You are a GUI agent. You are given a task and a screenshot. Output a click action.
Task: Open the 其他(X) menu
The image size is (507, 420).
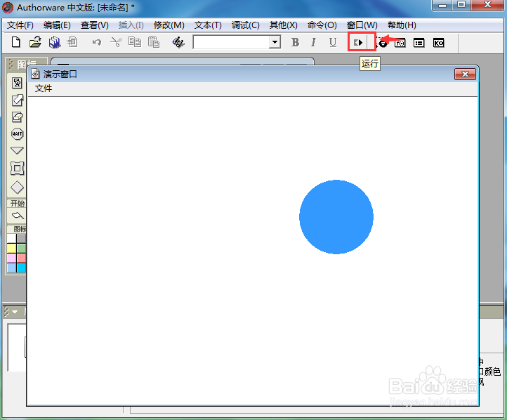pyautogui.click(x=283, y=25)
